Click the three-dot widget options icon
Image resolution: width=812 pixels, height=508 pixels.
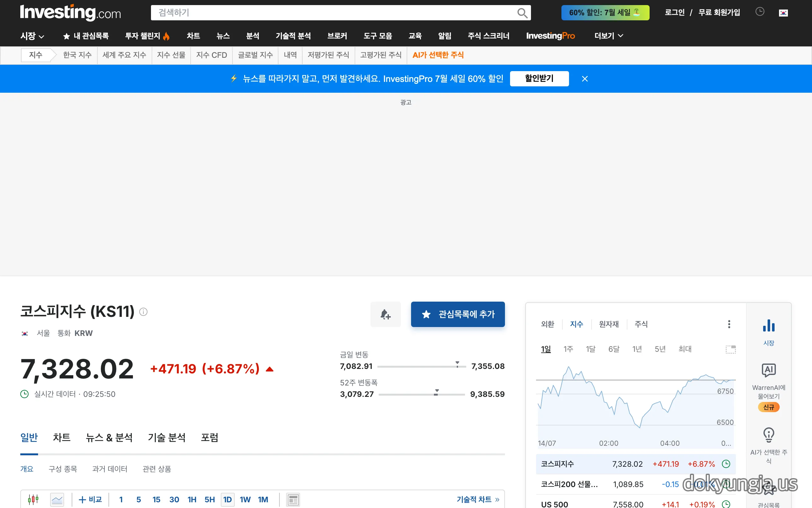point(729,324)
